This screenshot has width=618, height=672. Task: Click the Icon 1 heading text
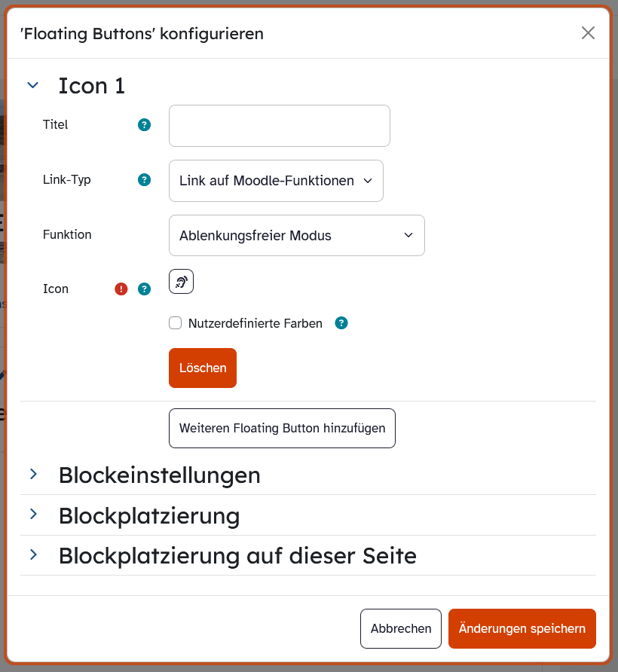(91, 86)
